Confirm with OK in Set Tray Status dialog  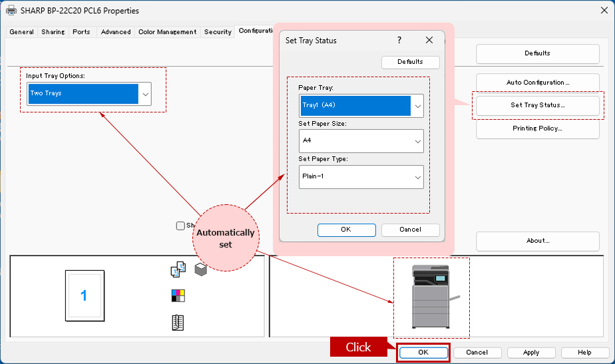(346, 230)
